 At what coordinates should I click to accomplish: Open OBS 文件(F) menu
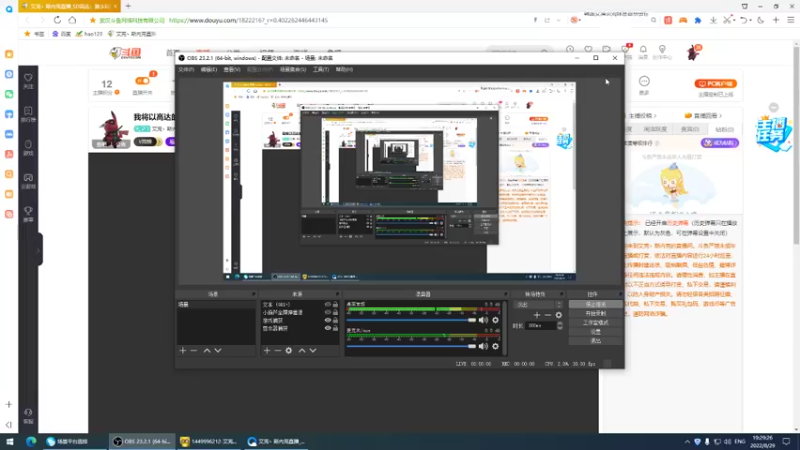click(186, 69)
